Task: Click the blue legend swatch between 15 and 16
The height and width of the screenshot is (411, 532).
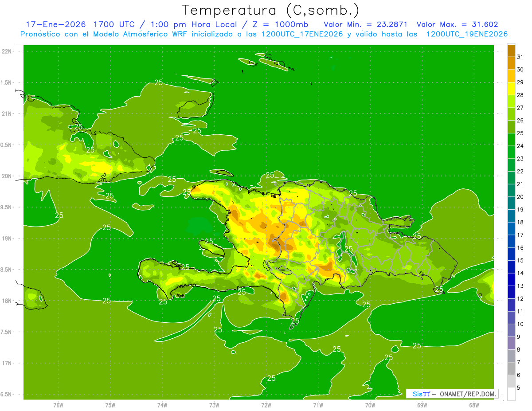Action: coord(511,254)
